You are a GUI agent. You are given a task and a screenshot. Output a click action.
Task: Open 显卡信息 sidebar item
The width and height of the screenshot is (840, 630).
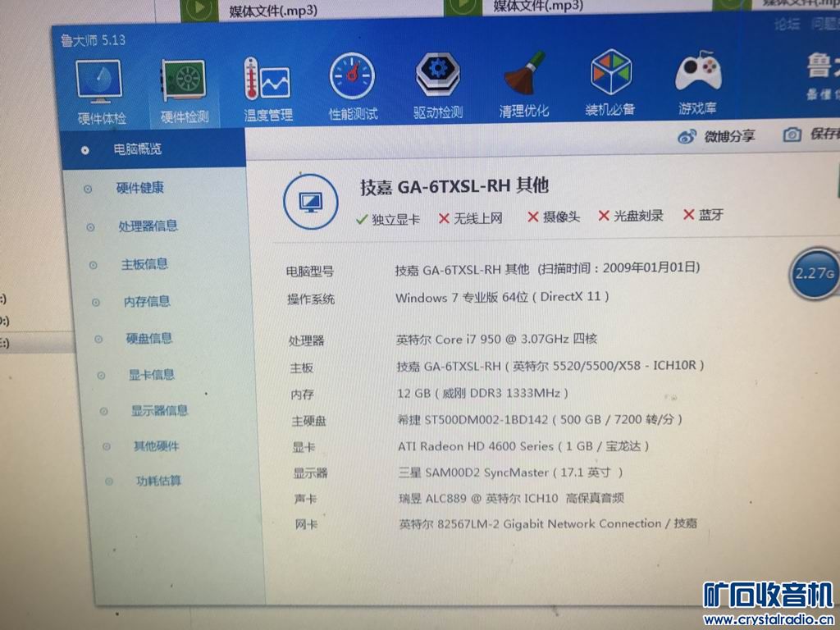[152, 374]
